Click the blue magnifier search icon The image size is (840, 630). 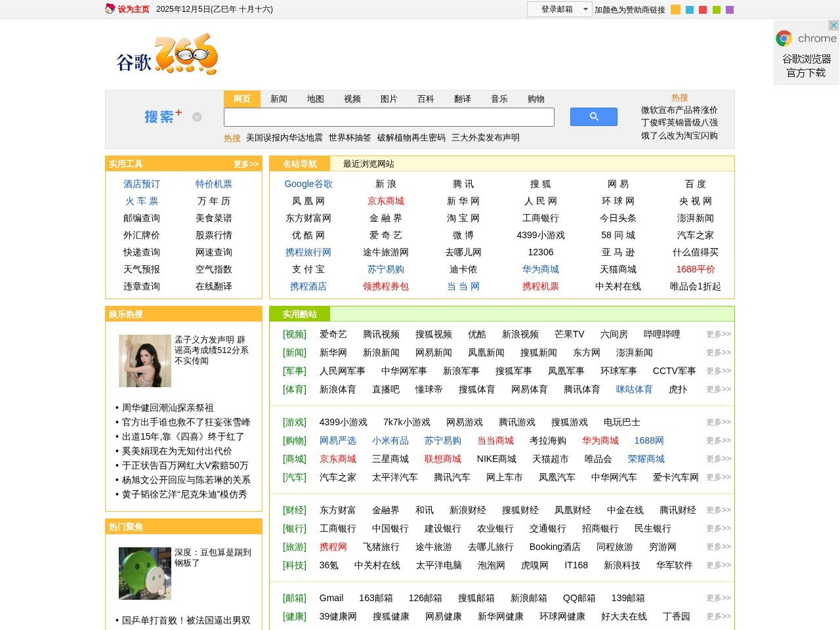pyautogui.click(x=593, y=116)
